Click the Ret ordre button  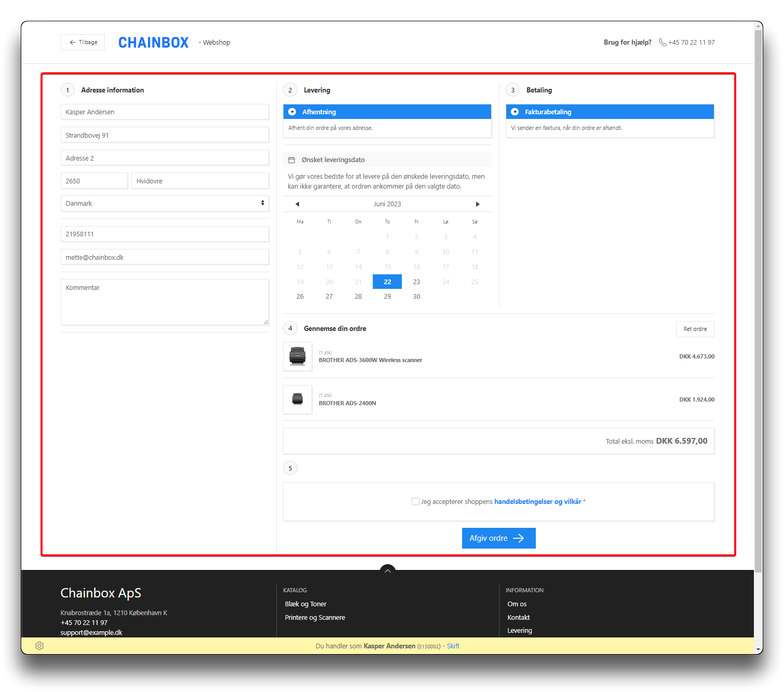pyautogui.click(x=695, y=329)
